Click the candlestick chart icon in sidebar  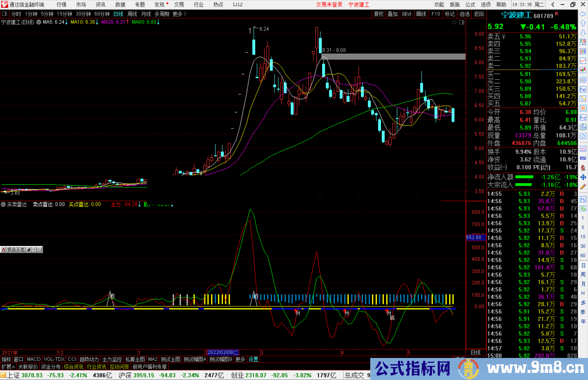click(583, 70)
